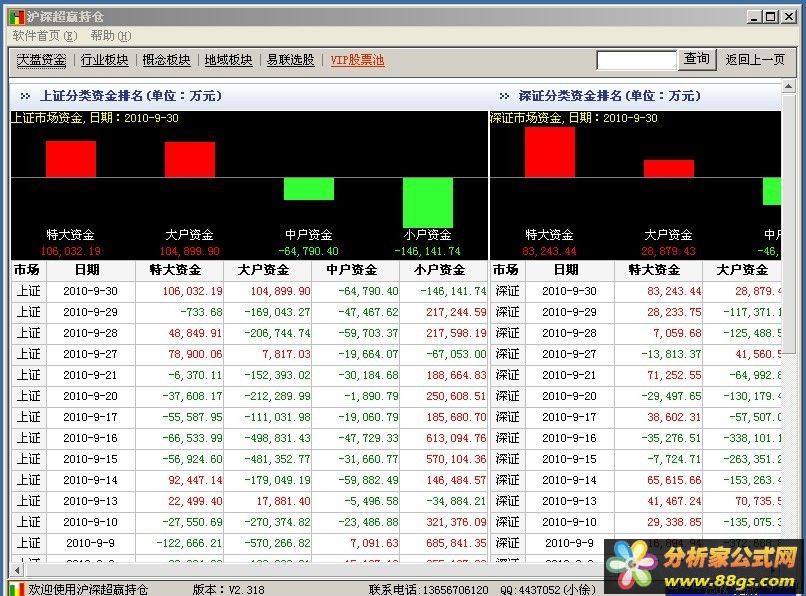Image resolution: width=806 pixels, height=596 pixels.
Task: Click value 7,059.68 in 深证 table
Action: pyautogui.click(x=677, y=333)
